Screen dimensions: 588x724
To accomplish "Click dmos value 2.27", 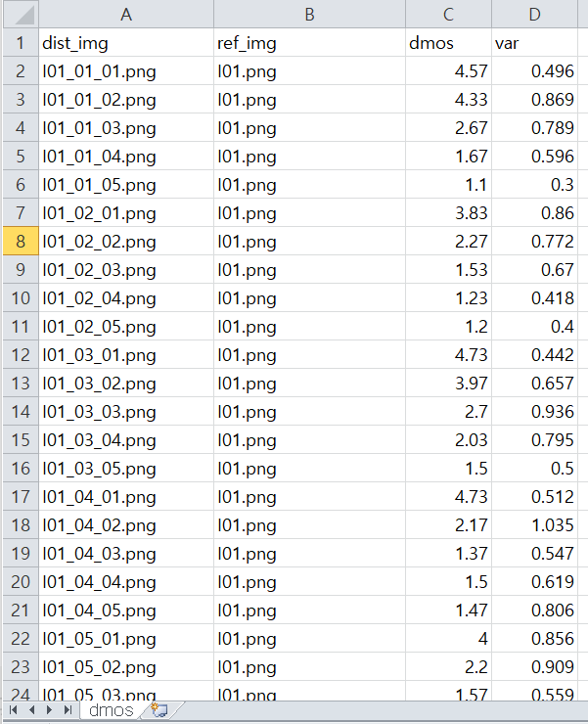I will (x=448, y=241).
